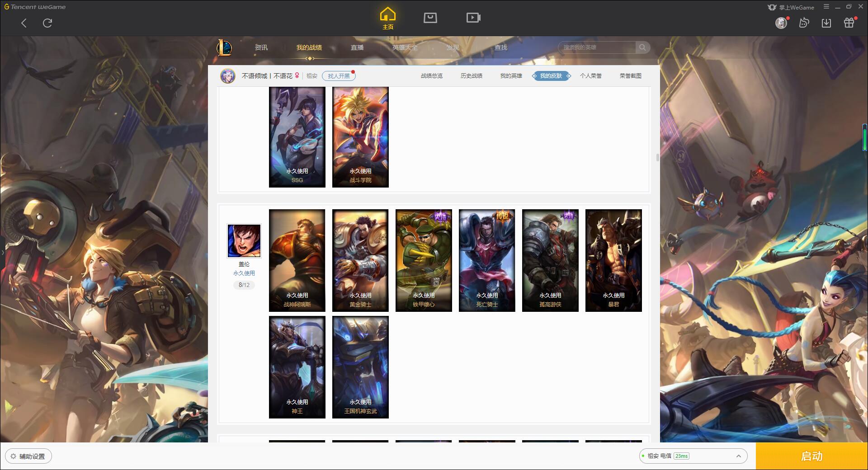Click into the 搜索我的英雄 search field
Viewport: 868px width, 470px height.
tap(598, 47)
